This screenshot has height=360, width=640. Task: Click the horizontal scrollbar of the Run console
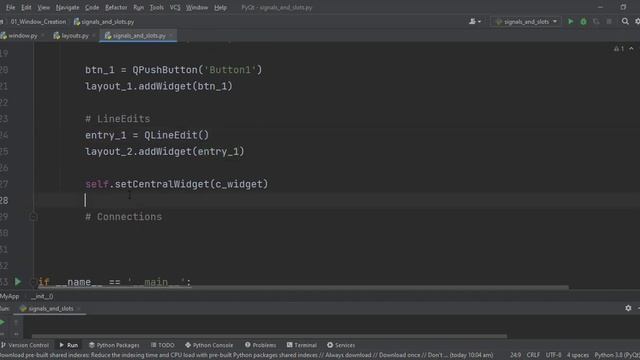(269, 337)
